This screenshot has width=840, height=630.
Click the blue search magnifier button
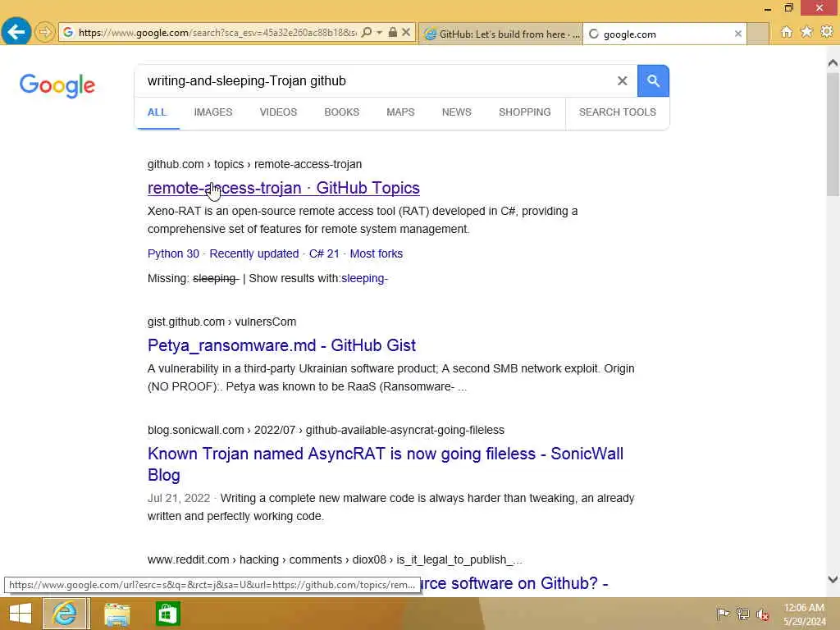[x=653, y=81]
